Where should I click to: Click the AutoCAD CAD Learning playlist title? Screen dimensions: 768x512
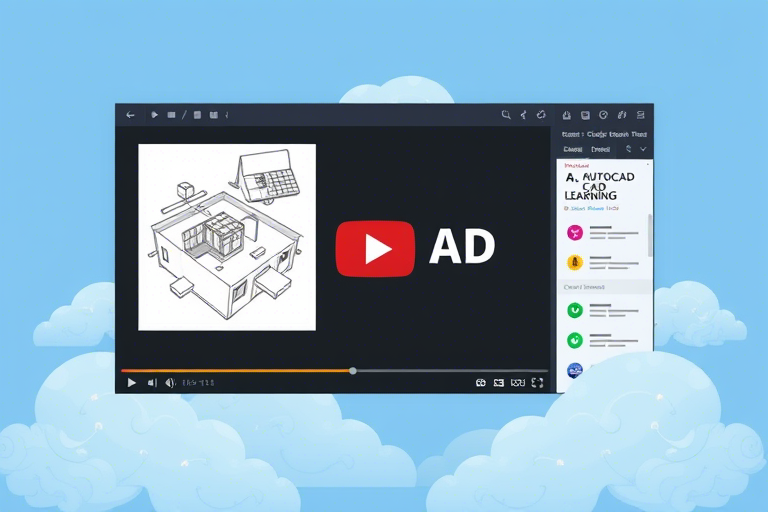click(600, 186)
